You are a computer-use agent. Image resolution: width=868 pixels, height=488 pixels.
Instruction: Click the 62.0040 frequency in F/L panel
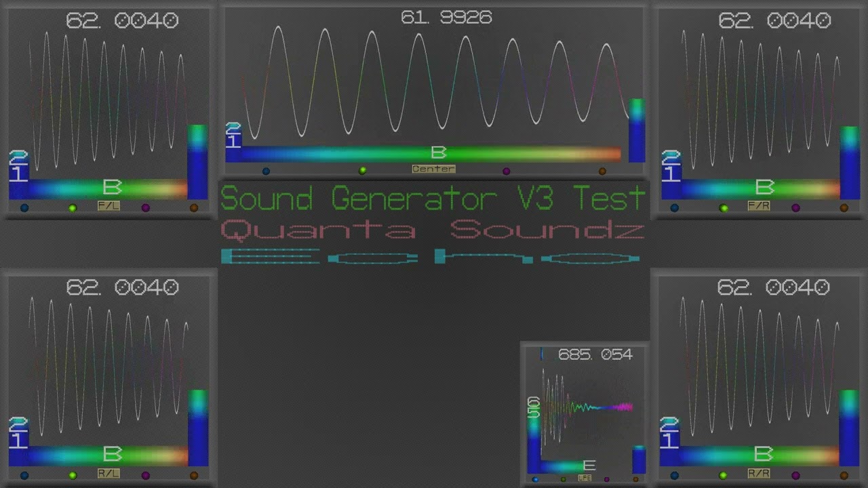coord(122,21)
